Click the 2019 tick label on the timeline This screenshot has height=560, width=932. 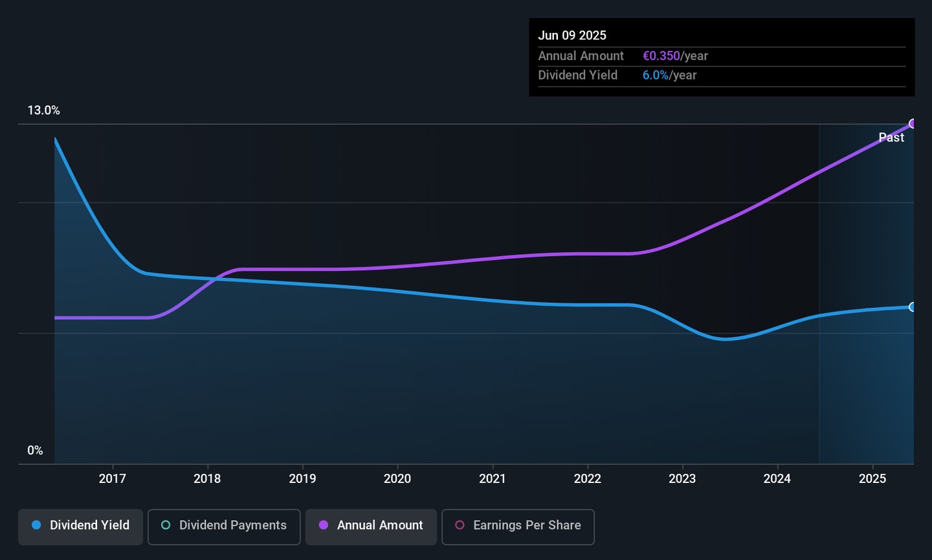coord(302,479)
